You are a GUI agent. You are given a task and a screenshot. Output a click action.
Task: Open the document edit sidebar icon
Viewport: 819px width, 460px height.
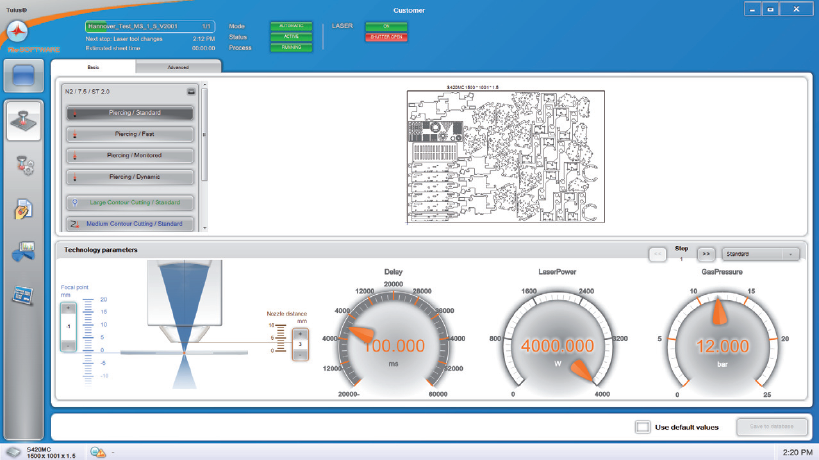click(23, 209)
